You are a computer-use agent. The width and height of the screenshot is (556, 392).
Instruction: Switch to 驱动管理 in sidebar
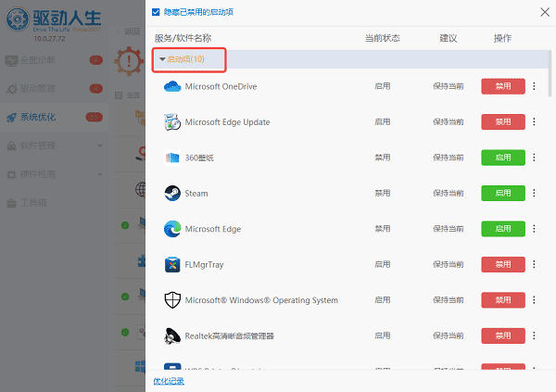(x=37, y=89)
